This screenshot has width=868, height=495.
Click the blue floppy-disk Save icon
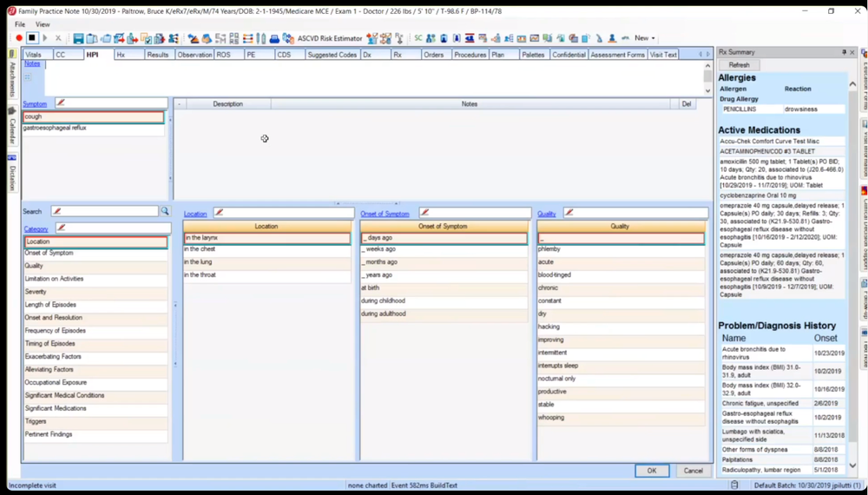pos(78,38)
